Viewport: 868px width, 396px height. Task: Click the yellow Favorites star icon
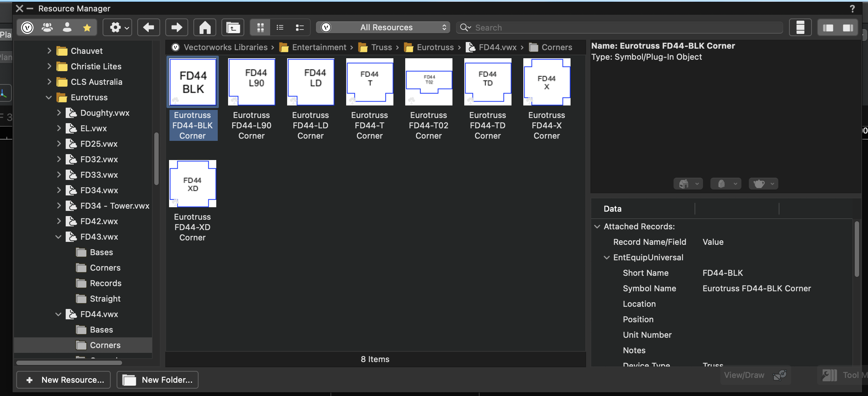[x=87, y=28]
